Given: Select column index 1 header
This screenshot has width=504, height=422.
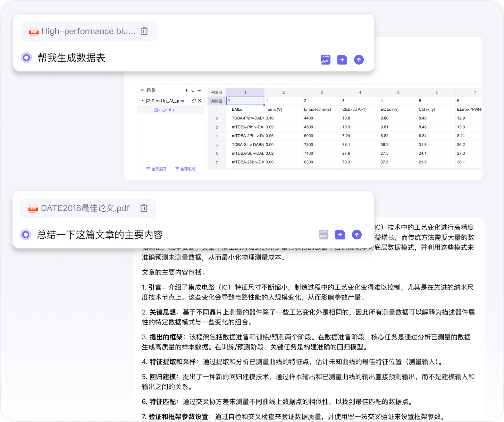Looking at the screenshot, I should coord(245,92).
